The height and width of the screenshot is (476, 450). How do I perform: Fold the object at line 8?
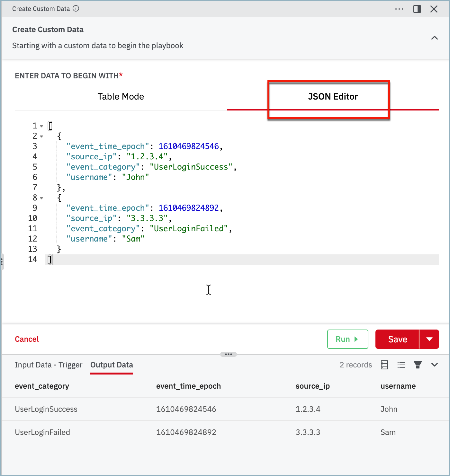[41, 198]
